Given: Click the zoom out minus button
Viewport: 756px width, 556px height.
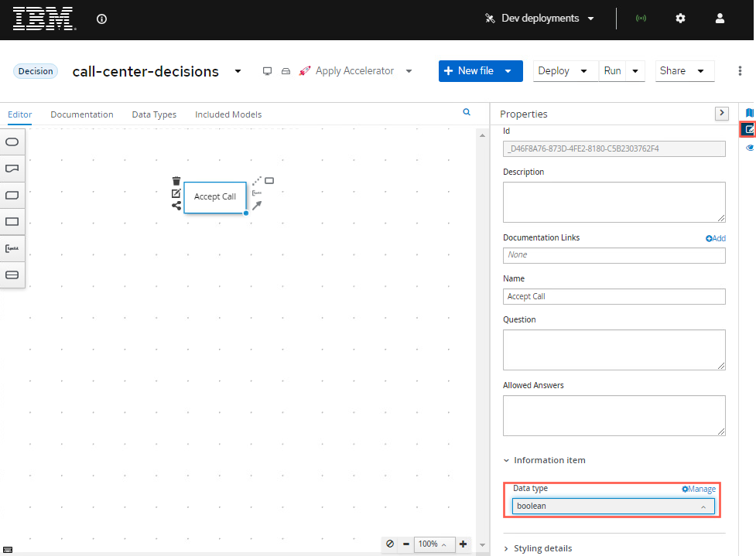Looking at the screenshot, I should [x=406, y=544].
